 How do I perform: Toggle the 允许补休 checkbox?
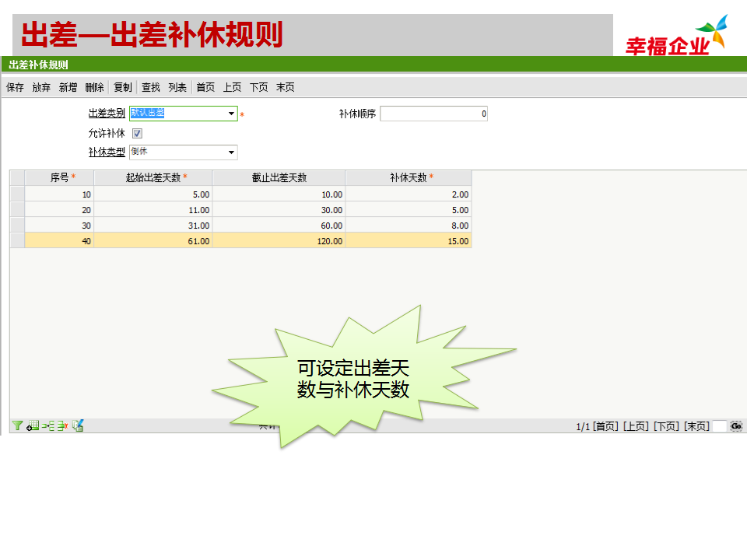(138, 133)
